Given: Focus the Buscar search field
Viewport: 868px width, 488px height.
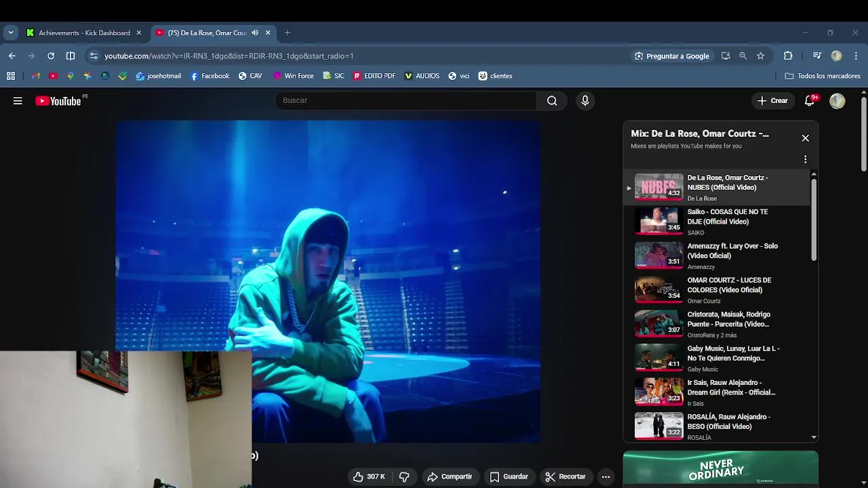Looking at the screenshot, I should click(x=406, y=101).
